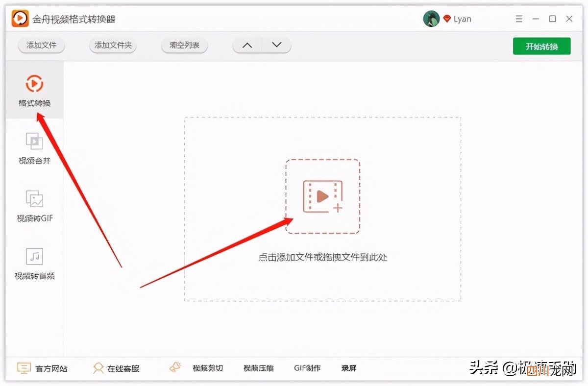Close the converter window
This screenshot has width=588, height=386.
(x=569, y=19)
